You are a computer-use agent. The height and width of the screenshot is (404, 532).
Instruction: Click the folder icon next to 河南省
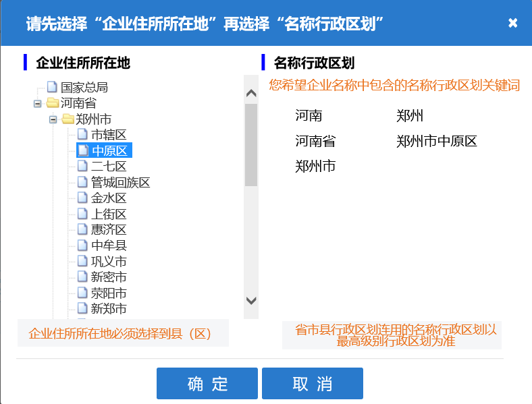point(52,103)
